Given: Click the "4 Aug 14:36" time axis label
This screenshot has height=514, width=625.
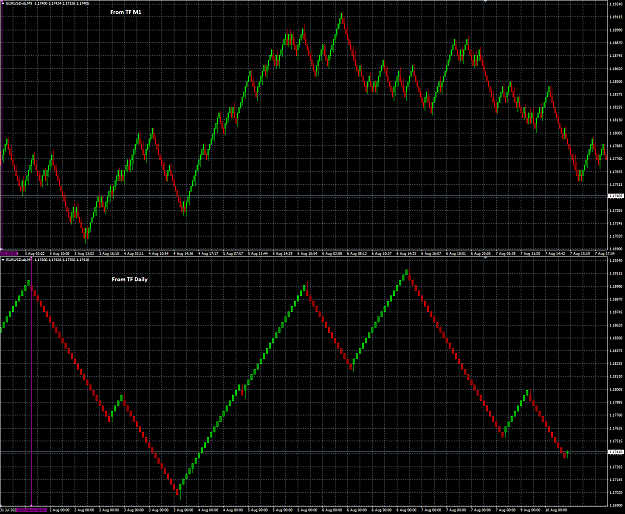Looking at the screenshot, I should click(184, 253).
